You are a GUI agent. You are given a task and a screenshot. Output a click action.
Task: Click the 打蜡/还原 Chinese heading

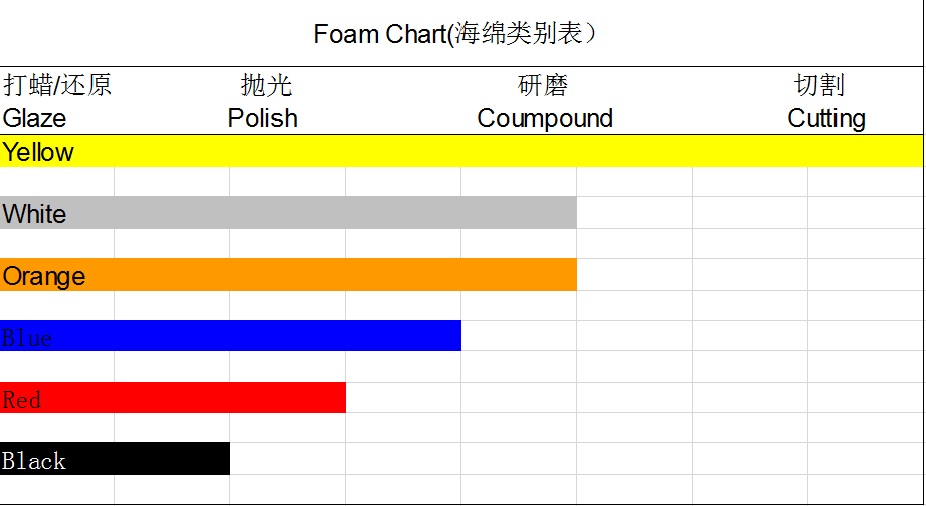tap(57, 85)
